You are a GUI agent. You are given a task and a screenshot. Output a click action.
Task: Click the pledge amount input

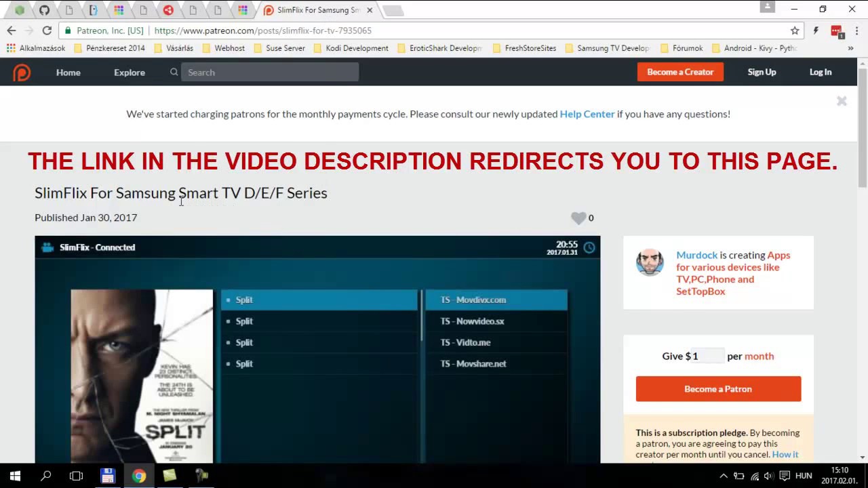point(708,356)
